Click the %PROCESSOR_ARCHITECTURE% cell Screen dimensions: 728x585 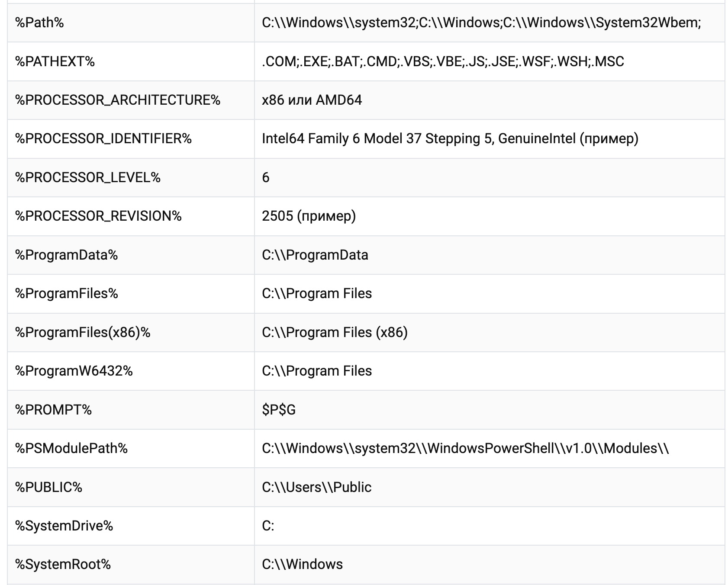click(118, 100)
